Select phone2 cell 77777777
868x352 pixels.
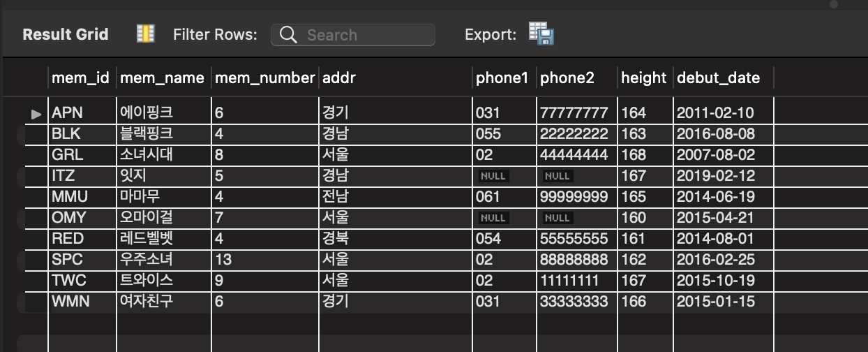click(x=576, y=112)
